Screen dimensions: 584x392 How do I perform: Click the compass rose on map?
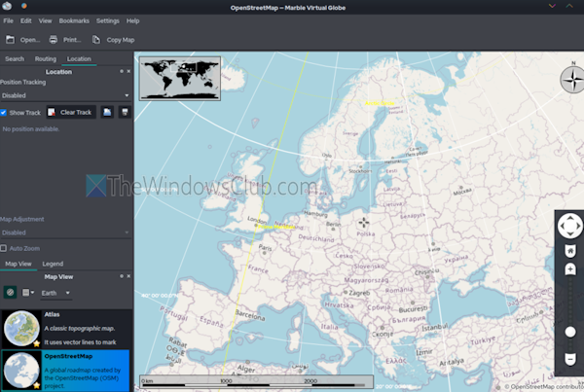(573, 79)
